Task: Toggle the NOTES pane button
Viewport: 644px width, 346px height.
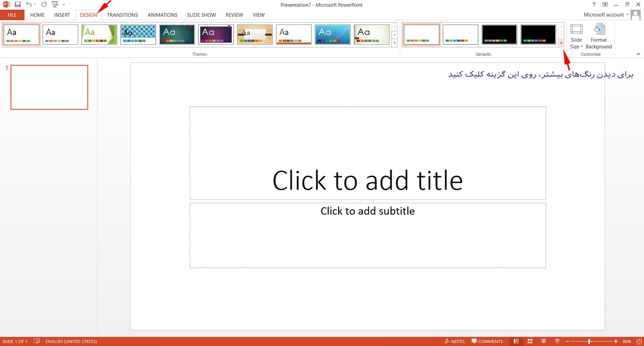Action: pos(455,341)
